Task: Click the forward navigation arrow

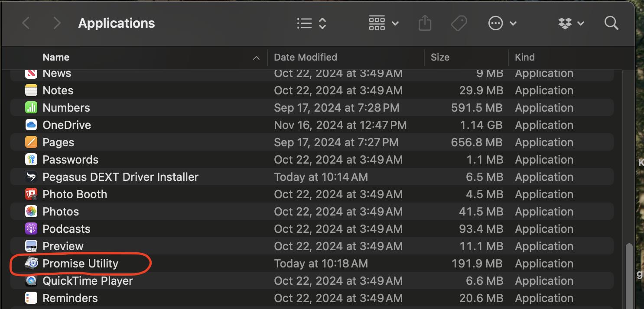Action: point(57,23)
